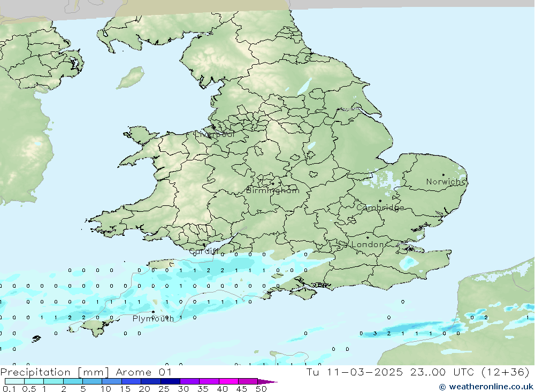This screenshot has width=535, height=392.
Task: Open the weatheronline.co.uk copyright link
Action: pos(486,387)
